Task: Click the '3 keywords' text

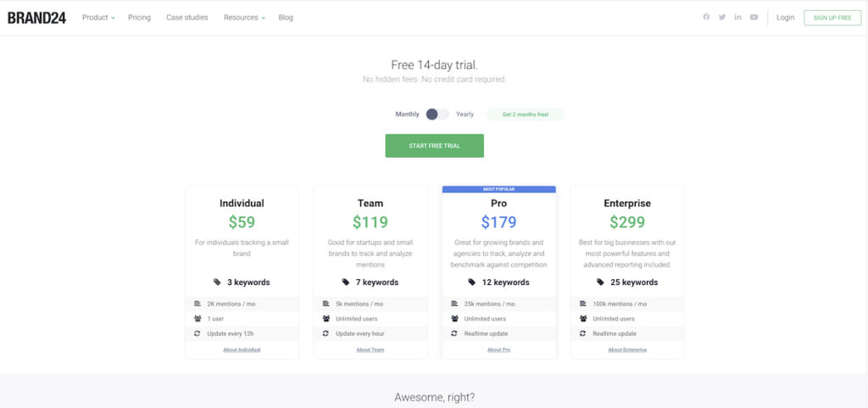Action: click(248, 282)
